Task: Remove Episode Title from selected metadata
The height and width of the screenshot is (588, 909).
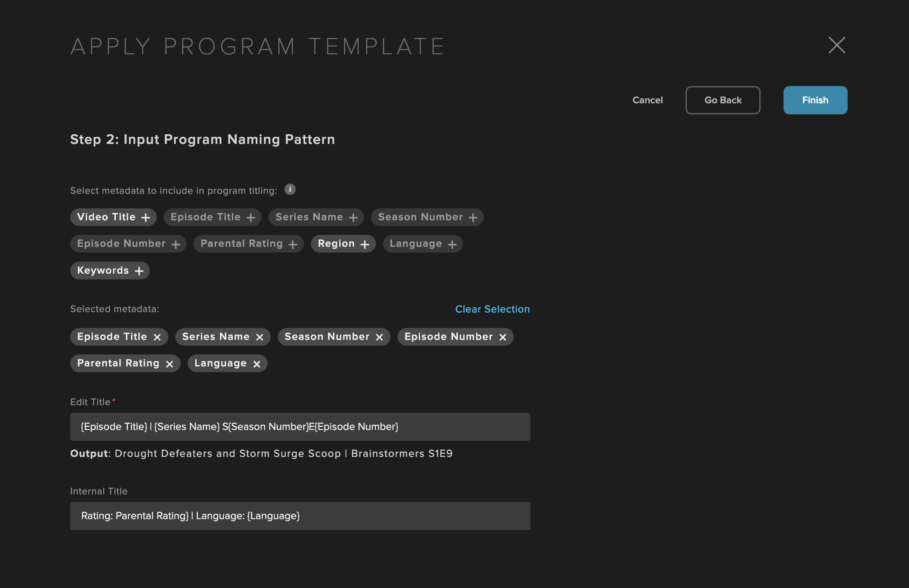Action: click(157, 337)
